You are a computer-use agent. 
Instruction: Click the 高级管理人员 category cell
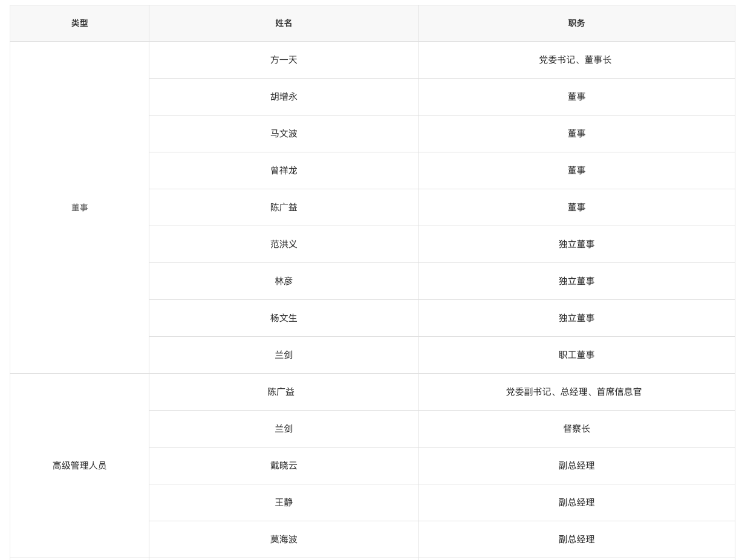pos(79,466)
